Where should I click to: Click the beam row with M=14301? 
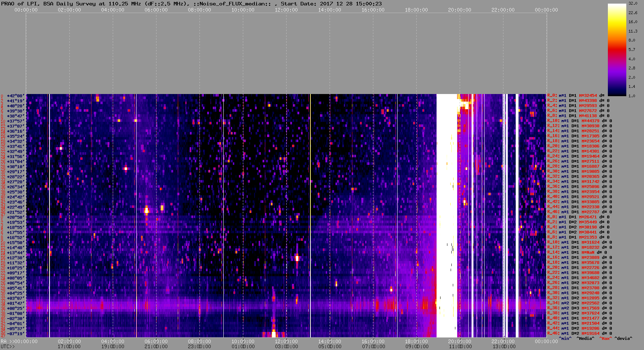pos(580,151)
